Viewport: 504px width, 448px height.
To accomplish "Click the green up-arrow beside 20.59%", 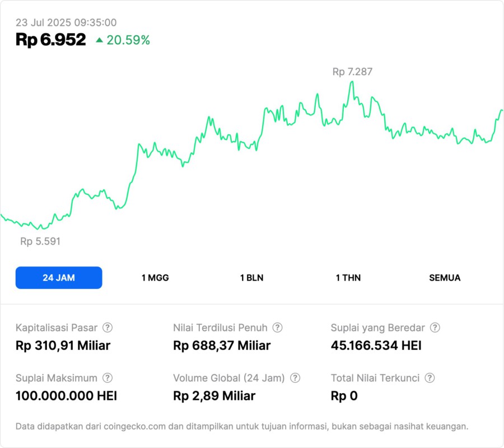I will [x=99, y=40].
